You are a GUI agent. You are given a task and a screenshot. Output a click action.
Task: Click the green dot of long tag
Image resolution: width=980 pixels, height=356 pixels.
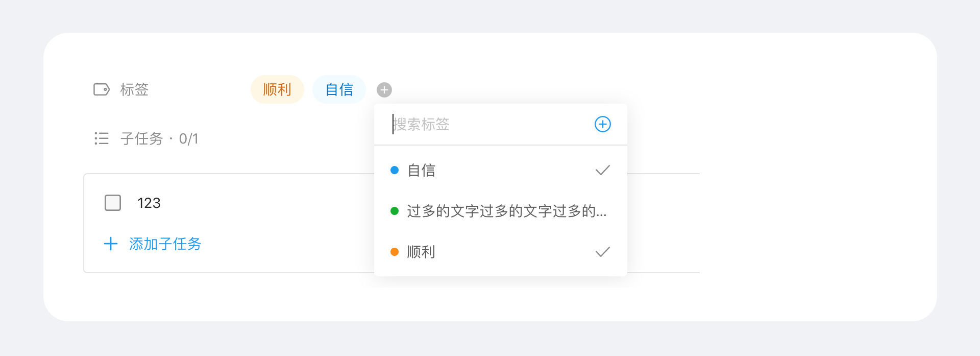click(395, 211)
